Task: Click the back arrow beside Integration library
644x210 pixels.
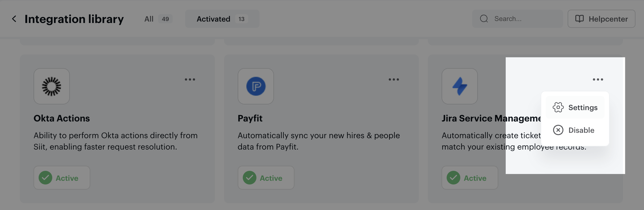Action: click(x=14, y=19)
